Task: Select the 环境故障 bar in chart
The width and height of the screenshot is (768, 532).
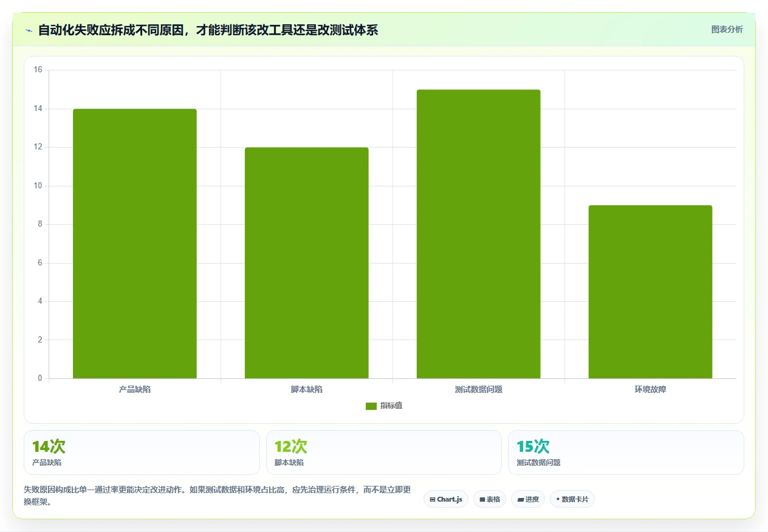Action: coord(650,292)
